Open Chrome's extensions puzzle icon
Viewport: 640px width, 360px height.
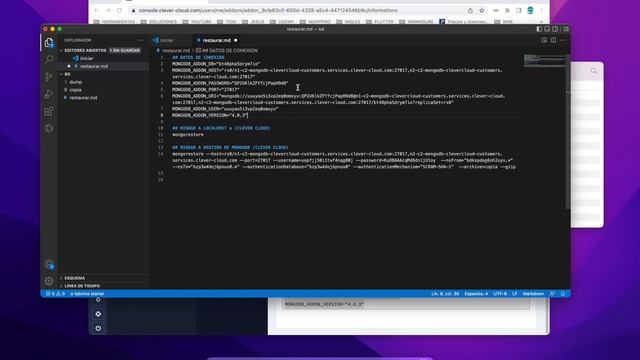pos(507,11)
